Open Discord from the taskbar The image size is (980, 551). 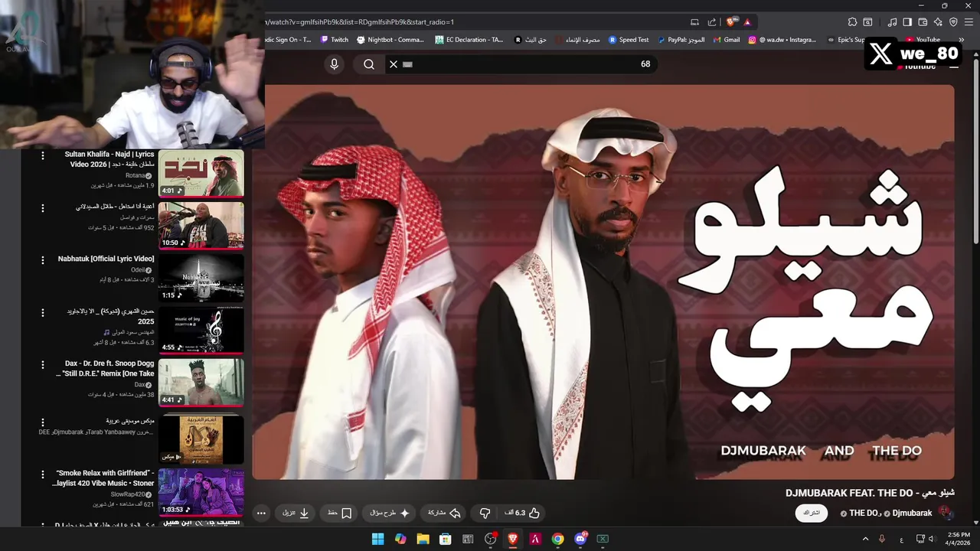[x=580, y=539]
